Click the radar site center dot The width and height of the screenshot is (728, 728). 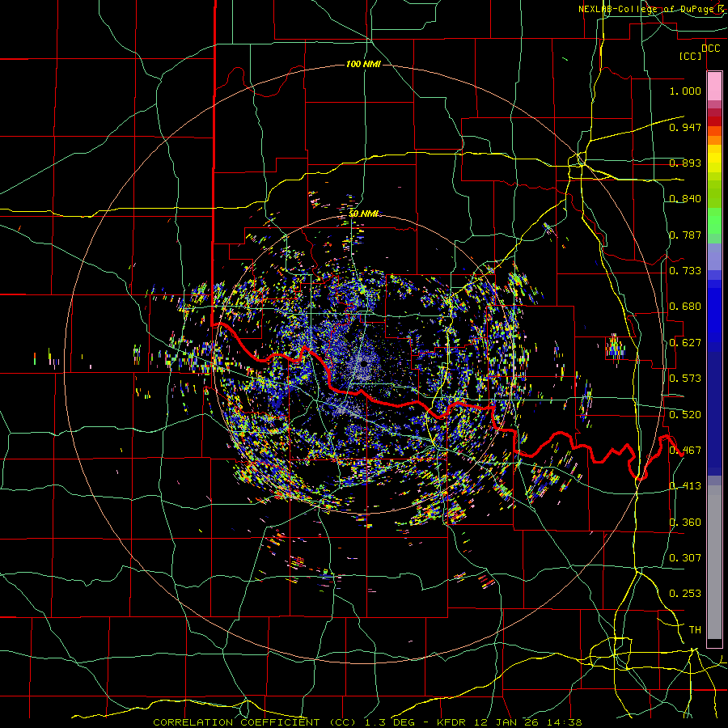point(365,363)
